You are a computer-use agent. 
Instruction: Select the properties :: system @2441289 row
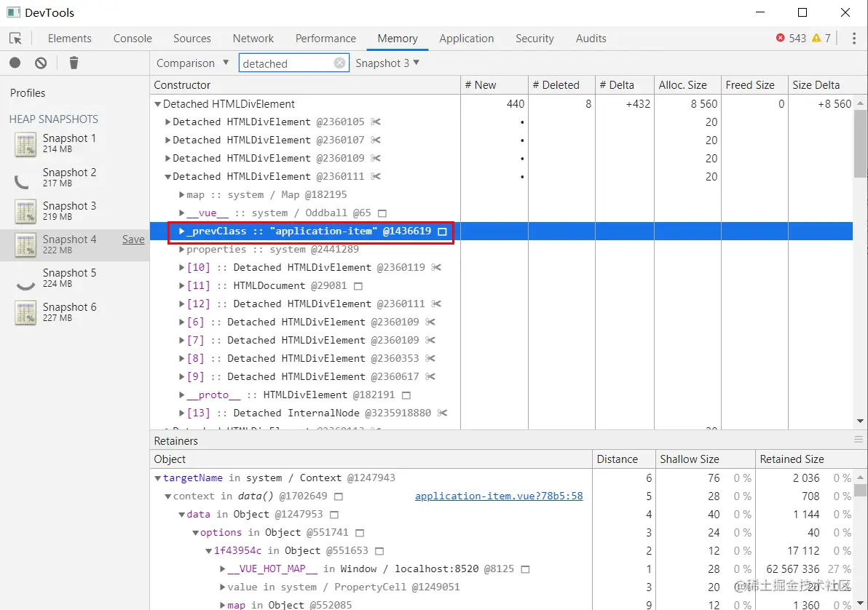click(x=501, y=249)
